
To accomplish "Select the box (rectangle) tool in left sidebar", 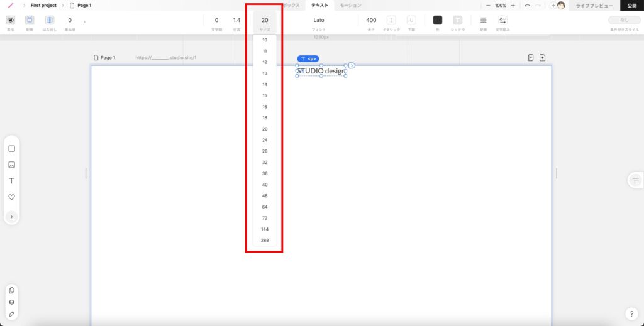I will pos(11,149).
